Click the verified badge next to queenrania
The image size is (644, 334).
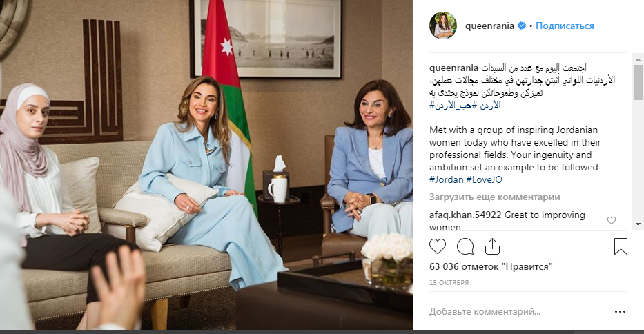(x=522, y=26)
